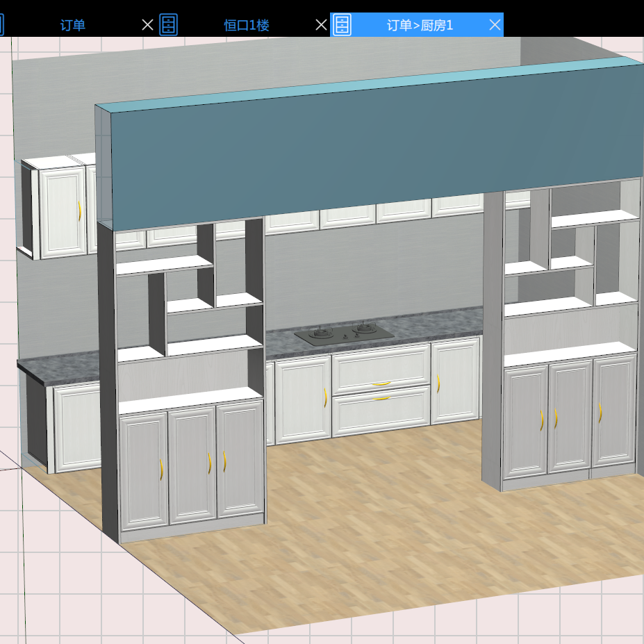Switch to the 订单 tab
The width and height of the screenshot is (644, 644).
pyautogui.click(x=73, y=24)
